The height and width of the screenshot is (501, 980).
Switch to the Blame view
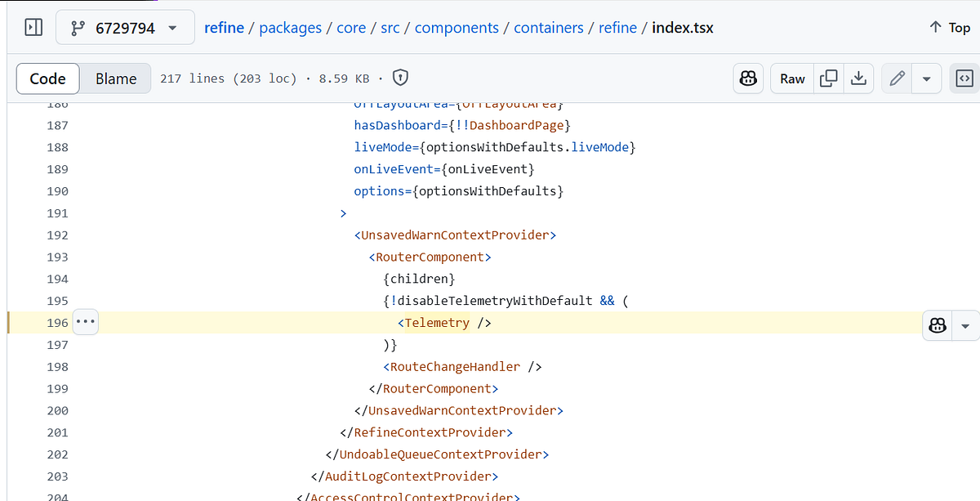click(x=114, y=78)
